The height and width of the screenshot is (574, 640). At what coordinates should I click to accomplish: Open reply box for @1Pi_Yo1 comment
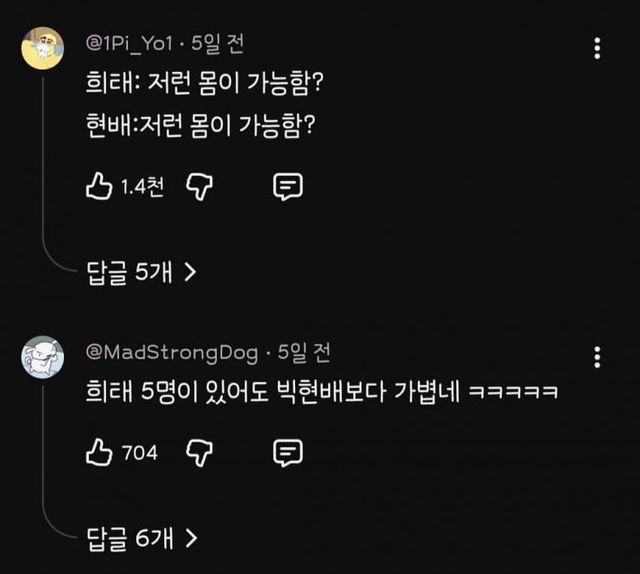(288, 186)
